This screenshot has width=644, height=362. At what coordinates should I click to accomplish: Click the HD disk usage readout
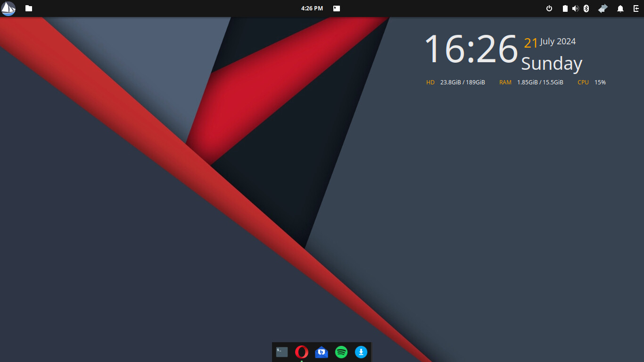[x=455, y=82]
